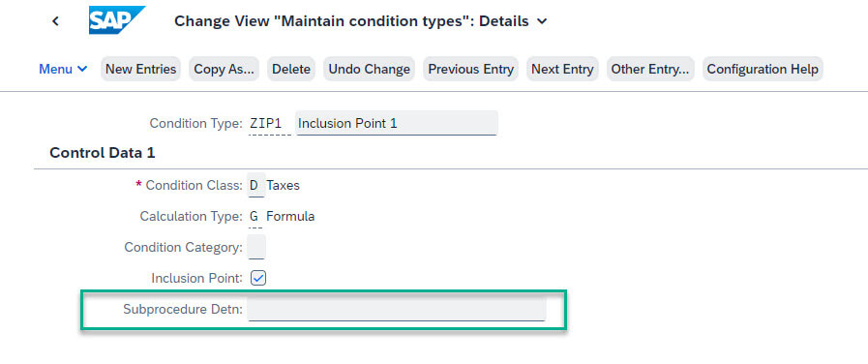The width and height of the screenshot is (868, 364).
Task: Click New Entries button
Action: pos(140,70)
